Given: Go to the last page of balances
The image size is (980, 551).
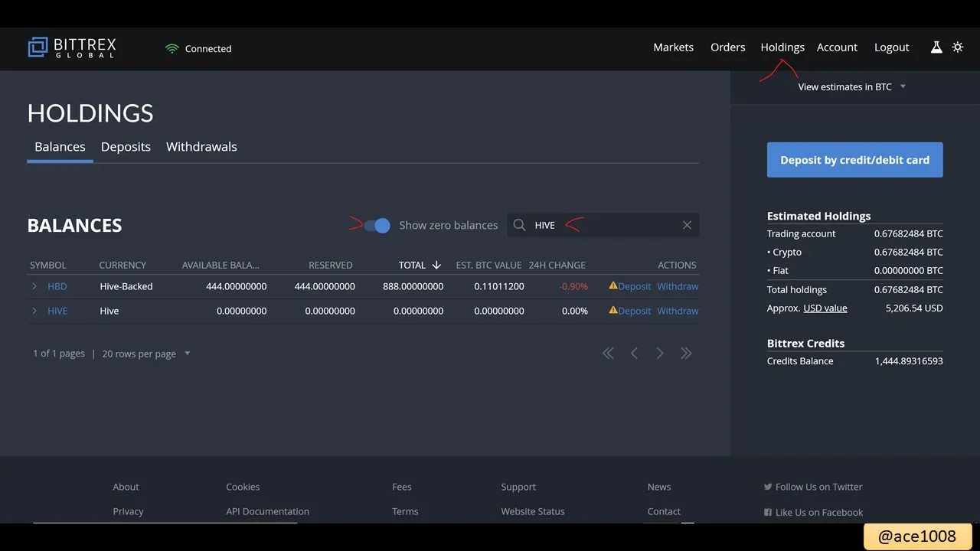Looking at the screenshot, I should [x=686, y=353].
